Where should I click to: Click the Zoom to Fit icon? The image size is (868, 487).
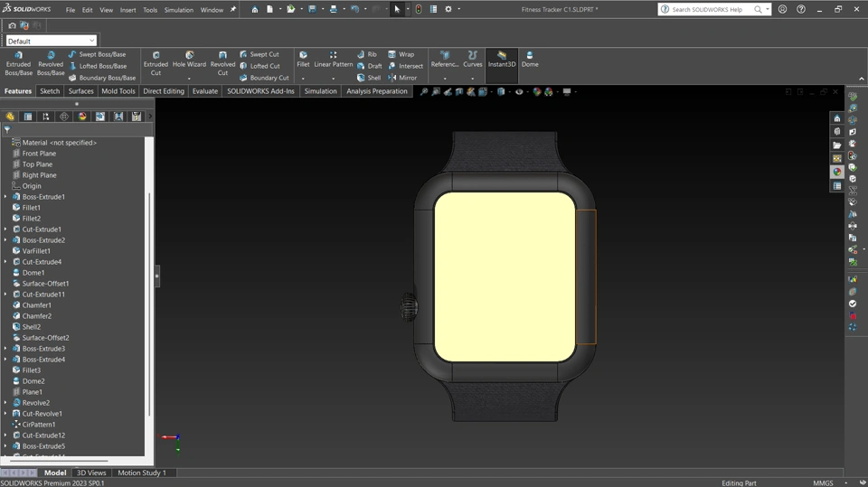[423, 91]
